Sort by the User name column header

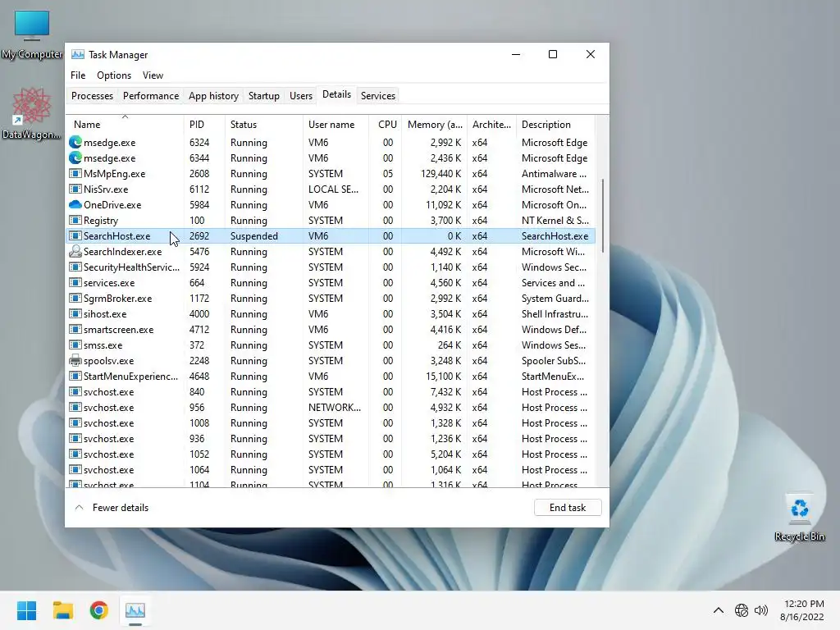[336, 125]
